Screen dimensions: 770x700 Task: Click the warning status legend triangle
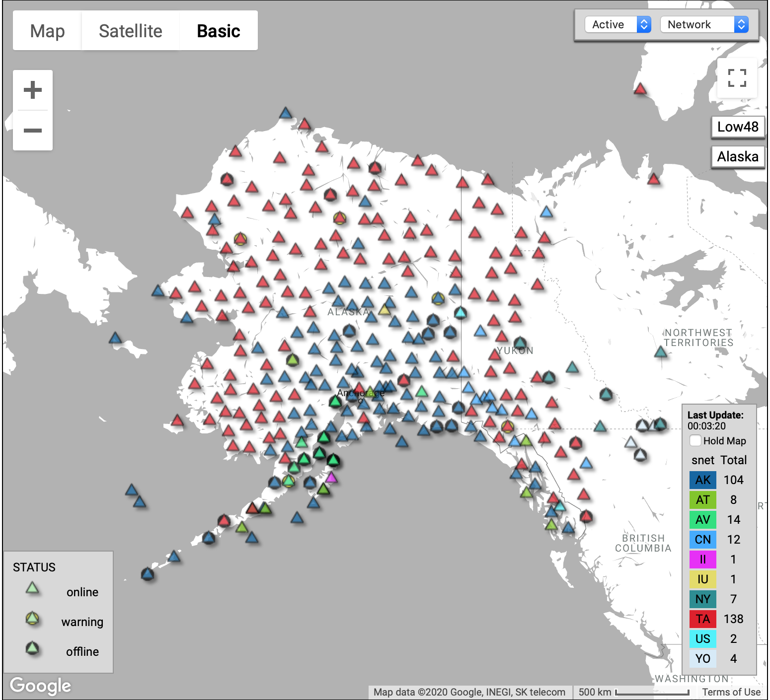pyautogui.click(x=32, y=619)
